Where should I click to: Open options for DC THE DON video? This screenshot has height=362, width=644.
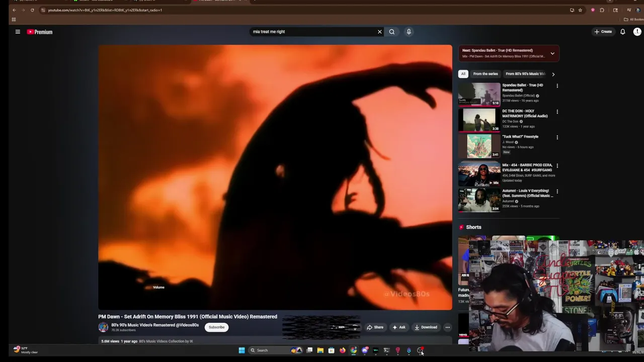(557, 112)
